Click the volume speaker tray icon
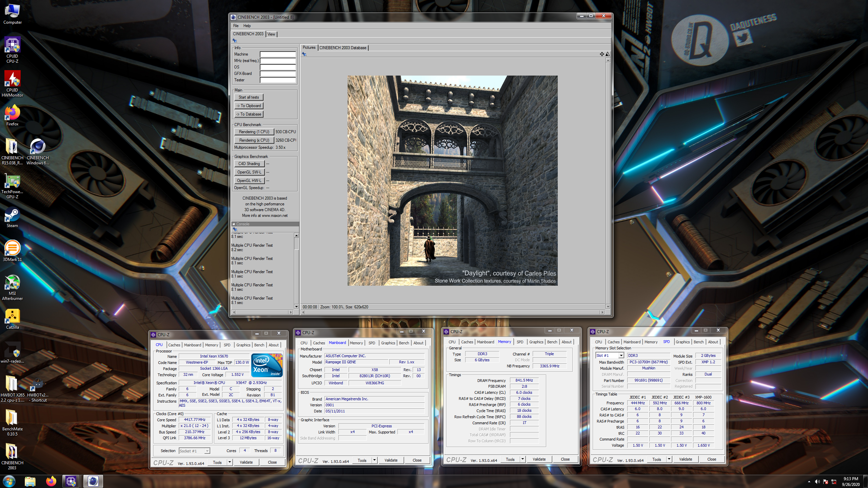Viewport: 868px width, 488px height. 817,482
